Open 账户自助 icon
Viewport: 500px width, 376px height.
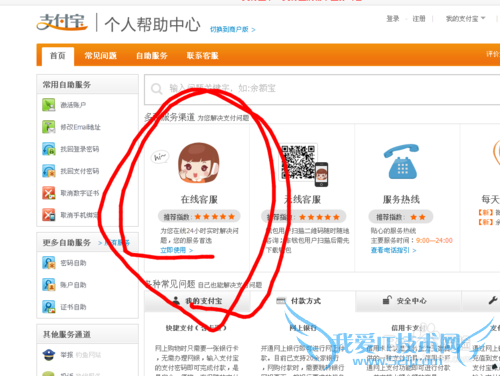pyautogui.click(x=49, y=285)
